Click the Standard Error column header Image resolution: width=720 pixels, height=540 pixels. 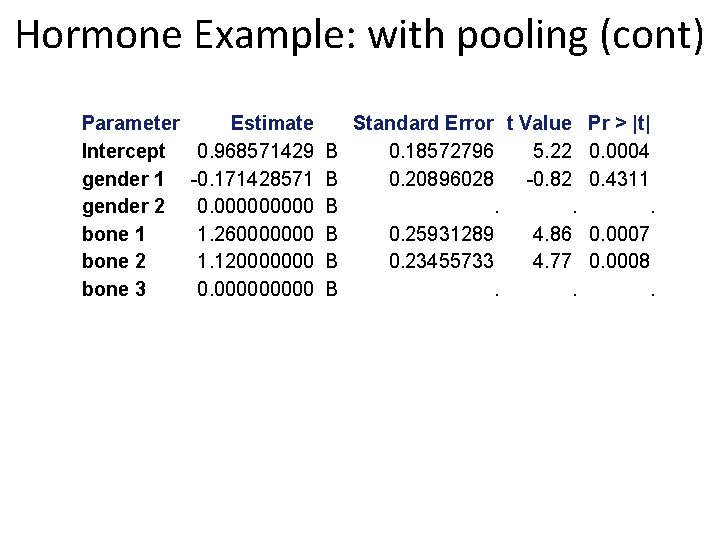click(x=423, y=123)
